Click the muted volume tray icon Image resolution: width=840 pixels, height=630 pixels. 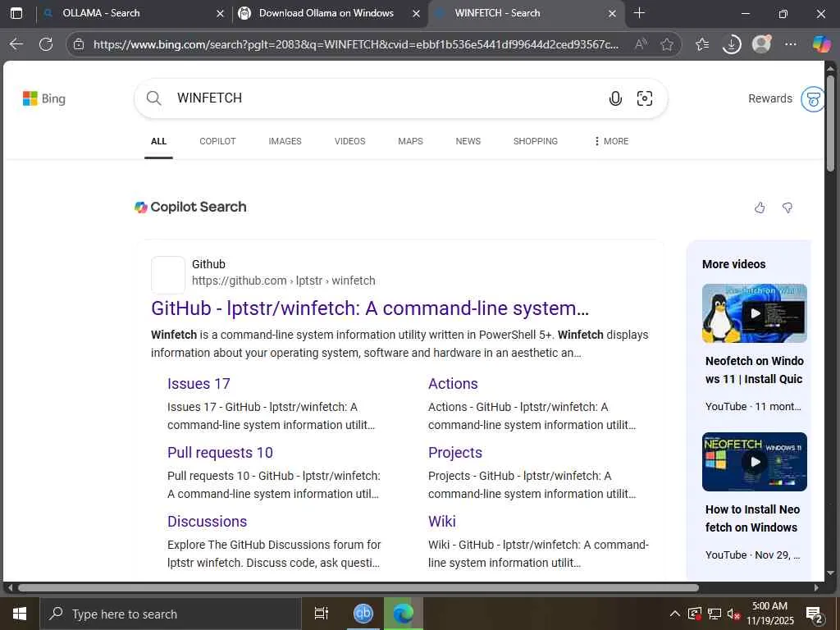[733, 614]
